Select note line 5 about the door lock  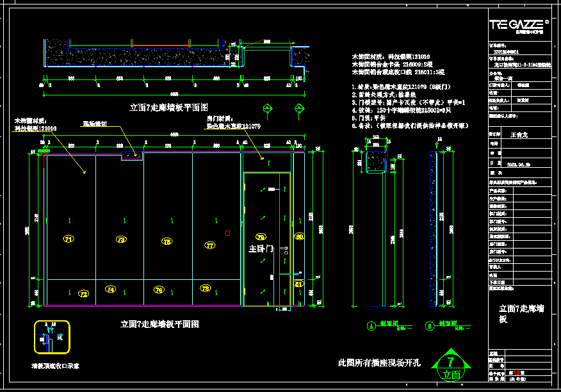(369, 118)
